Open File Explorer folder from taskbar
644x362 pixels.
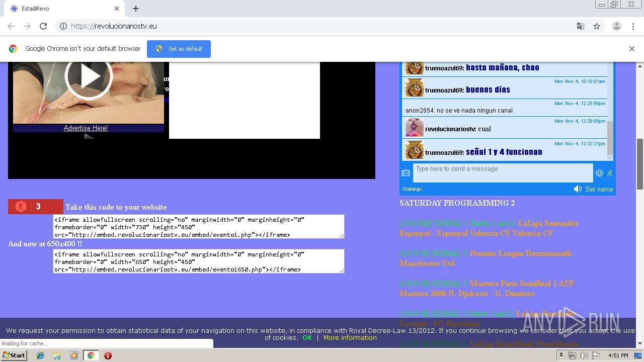click(x=57, y=355)
